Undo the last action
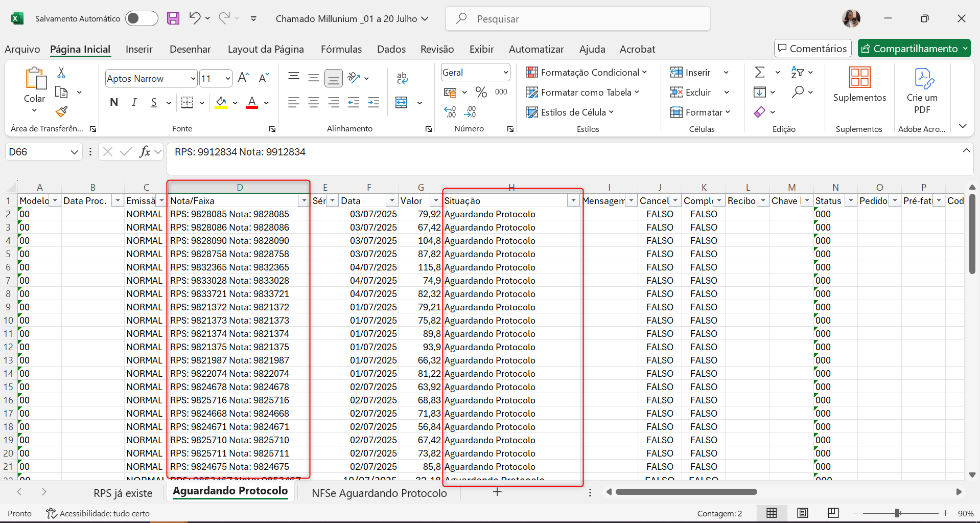This screenshot has width=980, height=523. click(x=195, y=18)
